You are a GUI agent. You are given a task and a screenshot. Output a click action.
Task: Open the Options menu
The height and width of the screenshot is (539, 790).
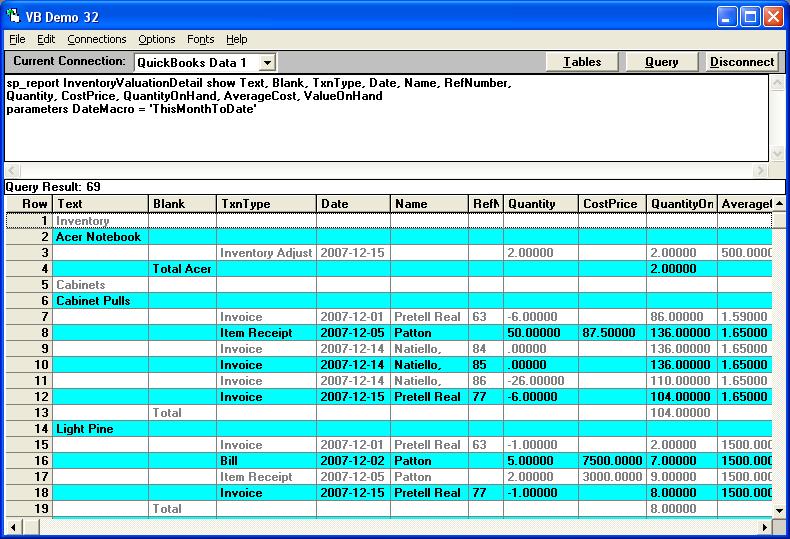157,39
